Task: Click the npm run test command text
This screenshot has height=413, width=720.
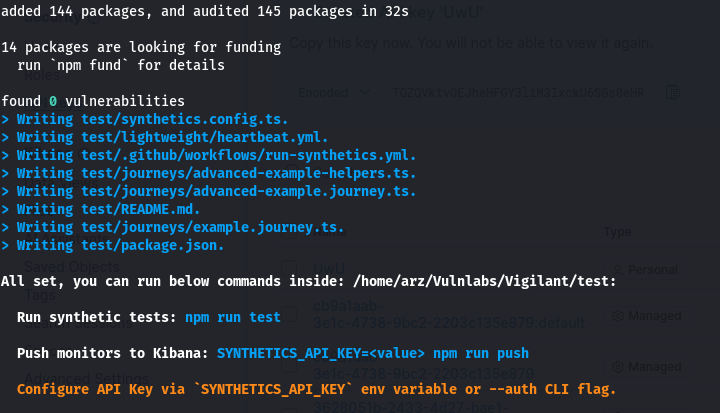Action: point(233,317)
